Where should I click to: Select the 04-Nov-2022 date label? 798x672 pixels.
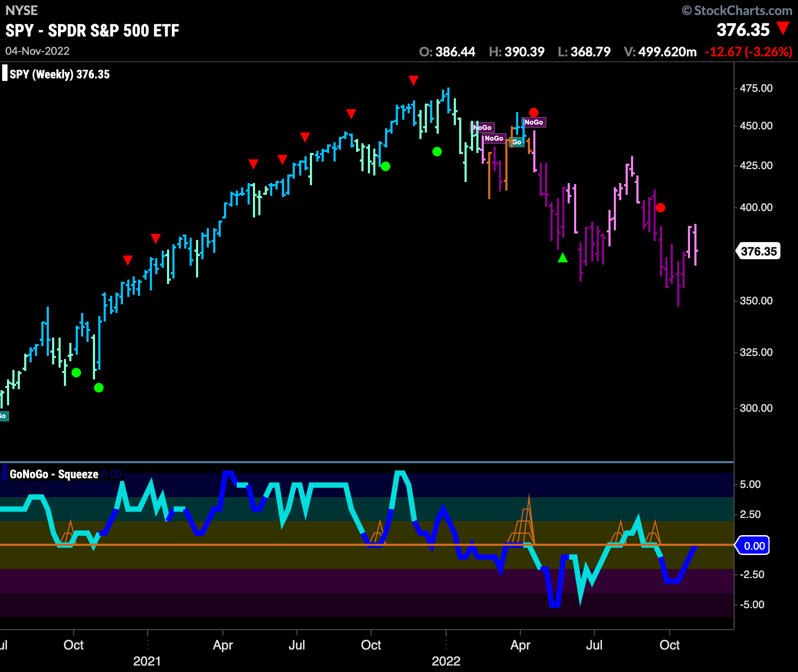pos(38,51)
